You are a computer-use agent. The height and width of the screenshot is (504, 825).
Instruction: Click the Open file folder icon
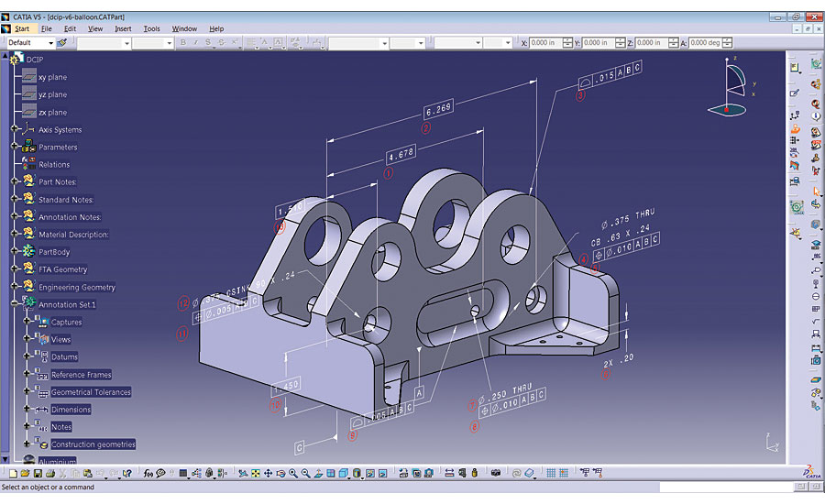(25, 473)
